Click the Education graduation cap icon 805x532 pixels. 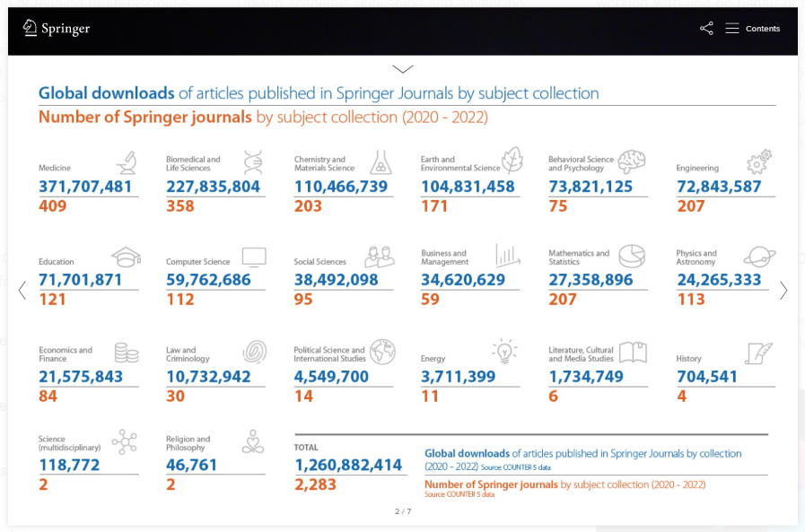click(x=126, y=257)
